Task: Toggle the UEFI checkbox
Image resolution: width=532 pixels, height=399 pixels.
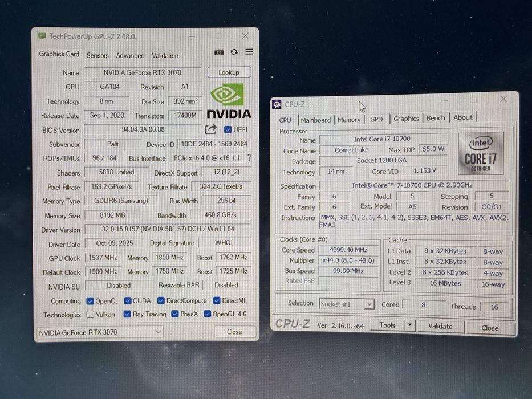Action: point(228,129)
